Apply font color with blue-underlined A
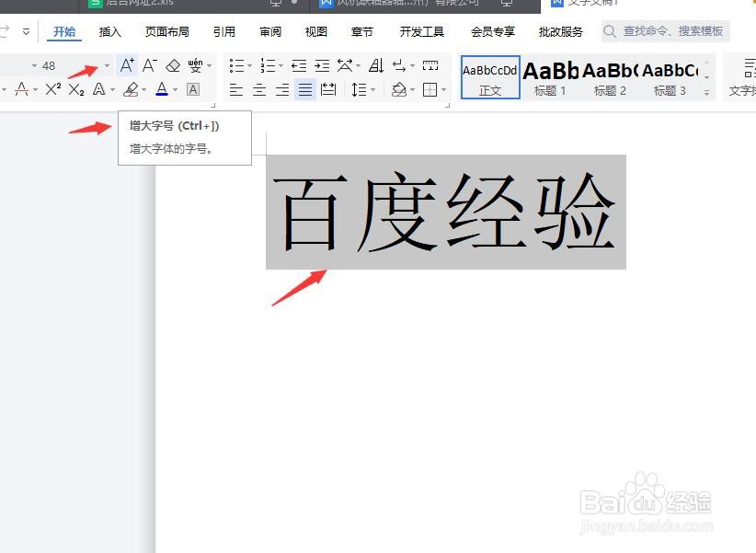This screenshot has width=756, height=553. coord(162,89)
